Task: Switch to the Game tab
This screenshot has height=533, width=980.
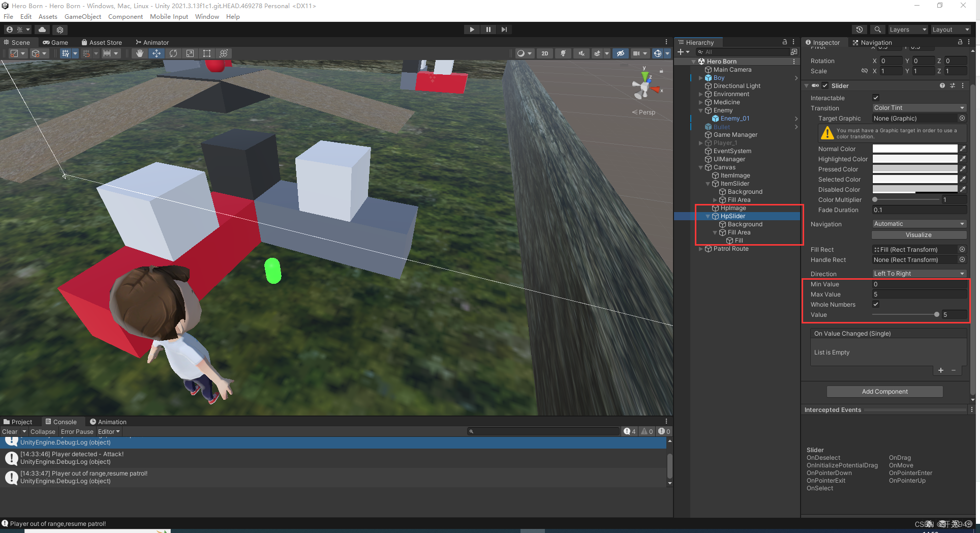Action: tap(55, 42)
